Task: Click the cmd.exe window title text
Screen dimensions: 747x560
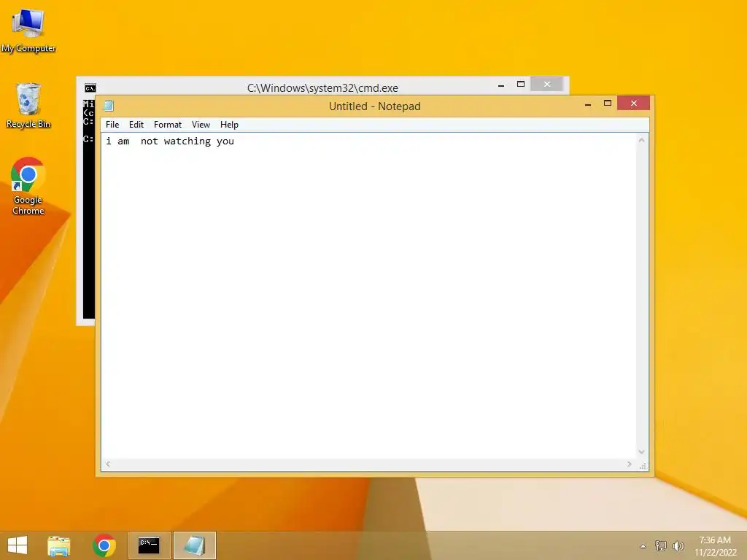Action: point(322,88)
